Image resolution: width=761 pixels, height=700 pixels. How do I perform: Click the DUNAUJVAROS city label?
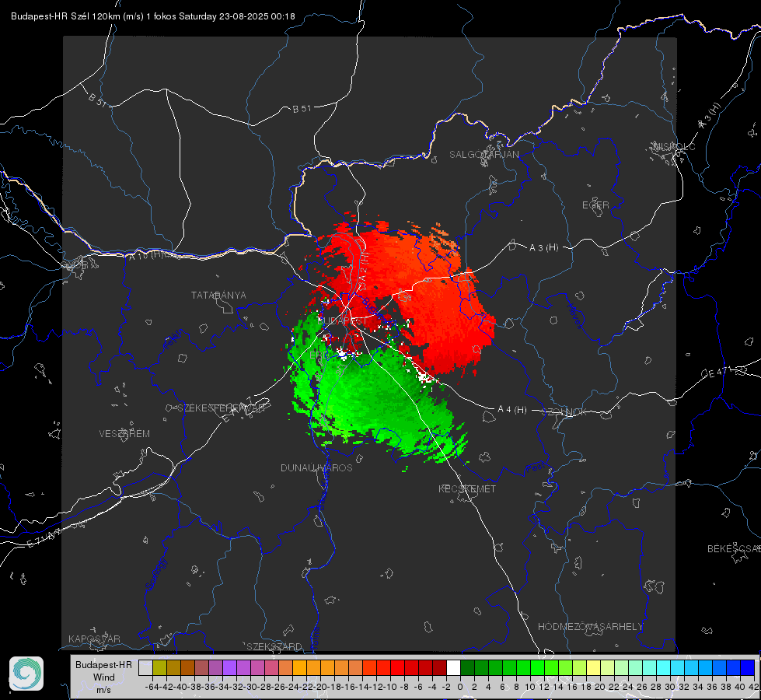coord(316,467)
